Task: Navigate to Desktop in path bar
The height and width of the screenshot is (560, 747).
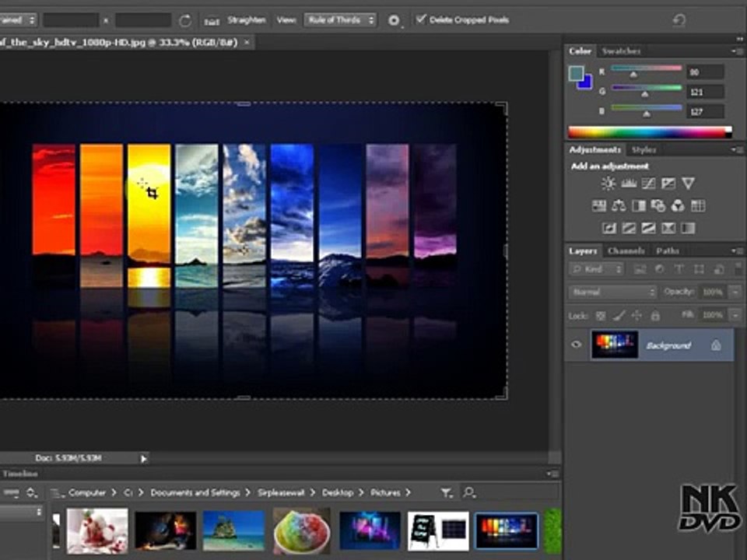Action: tap(338, 492)
